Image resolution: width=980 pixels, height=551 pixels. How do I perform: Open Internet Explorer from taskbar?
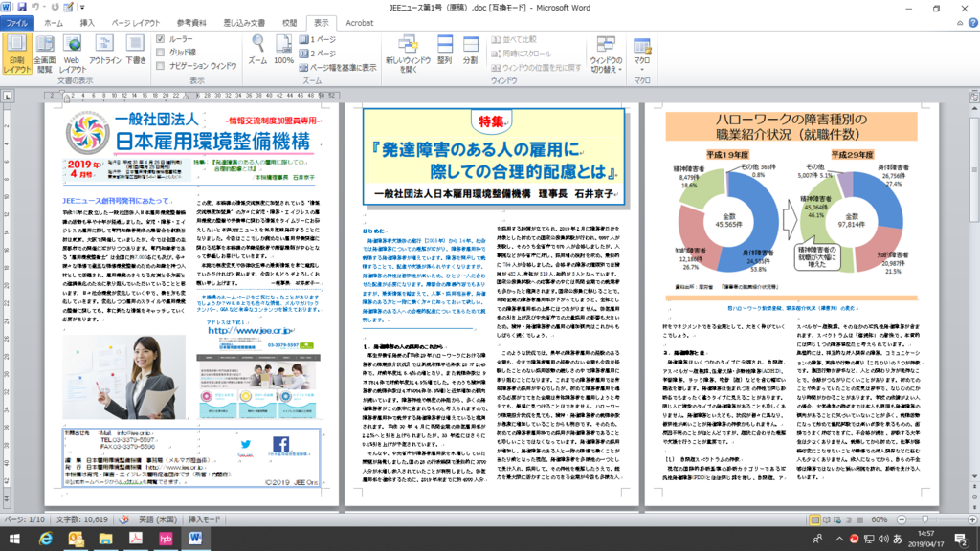(x=45, y=539)
